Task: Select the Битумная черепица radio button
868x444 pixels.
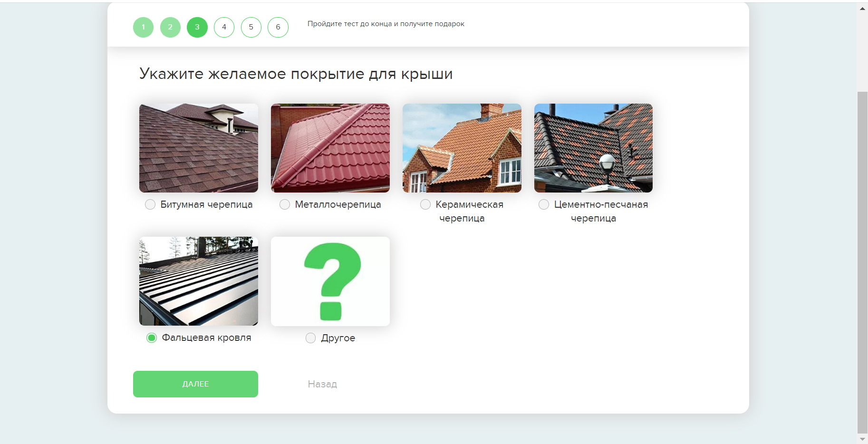Action: [x=150, y=204]
